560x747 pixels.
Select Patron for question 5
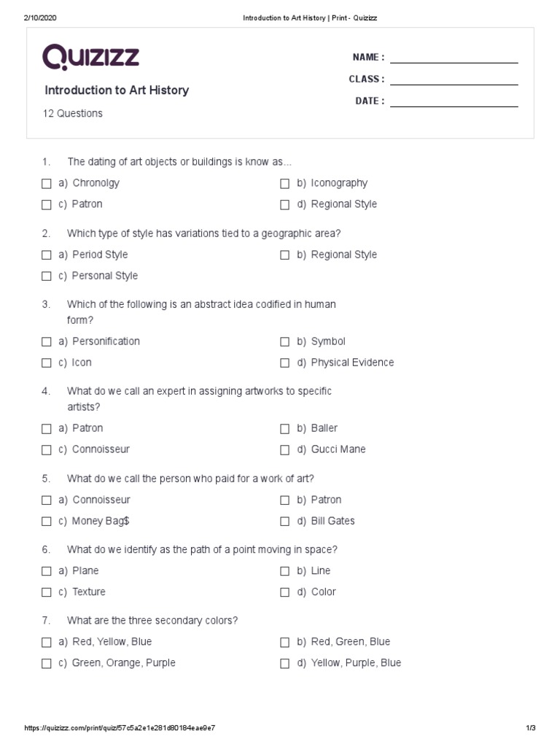(285, 500)
